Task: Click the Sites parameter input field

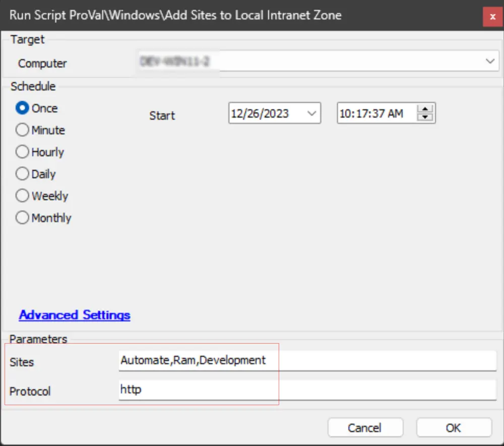Action: [307, 361]
